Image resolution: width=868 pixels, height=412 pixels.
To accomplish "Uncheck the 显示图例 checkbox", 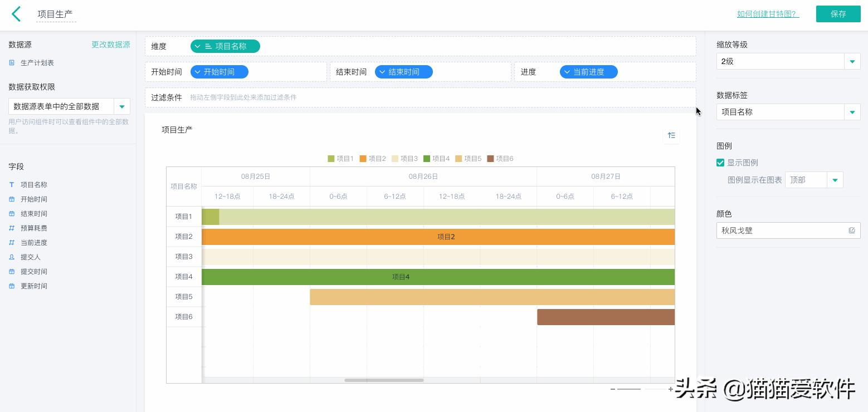I will click(720, 163).
